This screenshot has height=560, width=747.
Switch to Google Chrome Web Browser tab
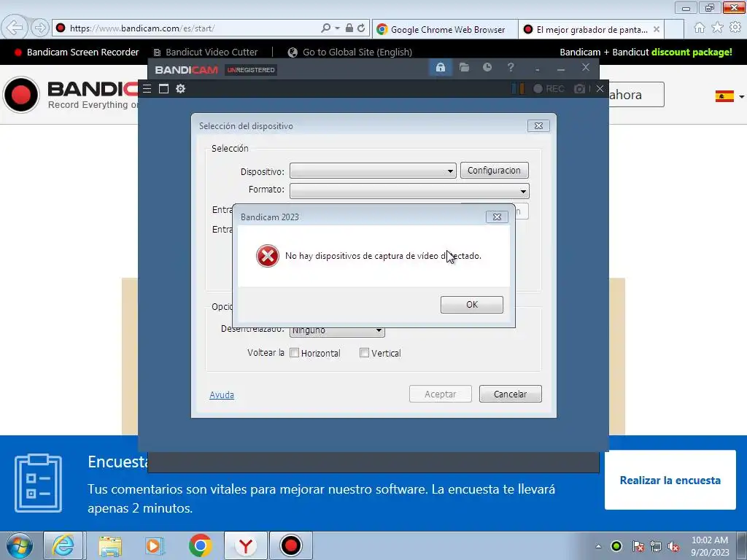(x=444, y=29)
